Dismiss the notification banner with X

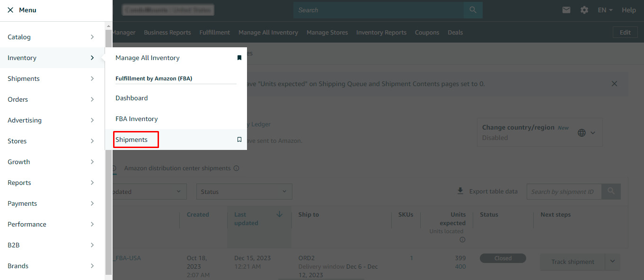(x=614, y=84)
